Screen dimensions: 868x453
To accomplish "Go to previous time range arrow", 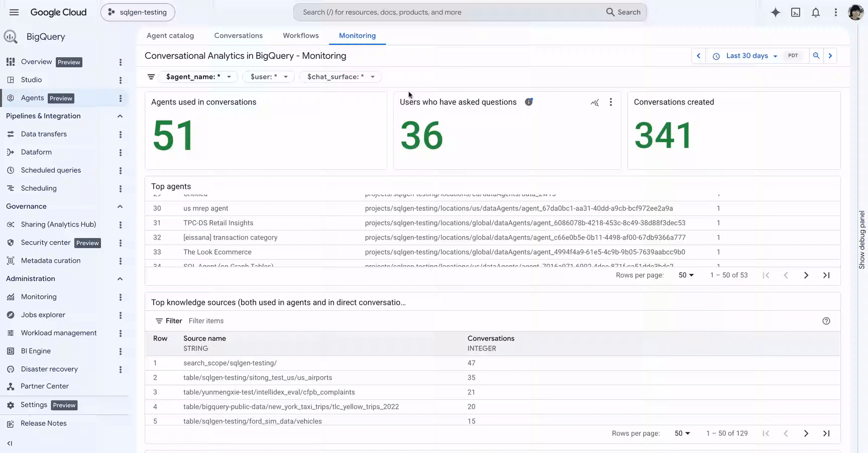I will coord(698,56).
